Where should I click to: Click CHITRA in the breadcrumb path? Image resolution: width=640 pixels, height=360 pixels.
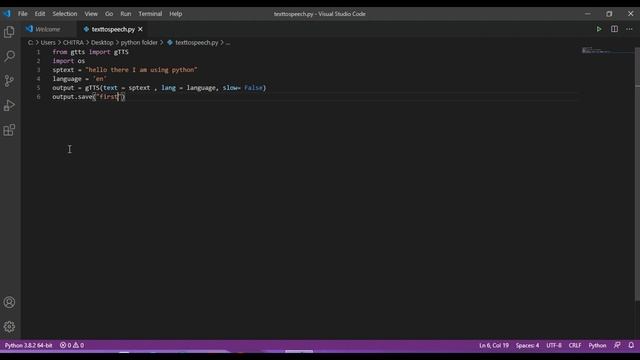click(x=73, y=42)
